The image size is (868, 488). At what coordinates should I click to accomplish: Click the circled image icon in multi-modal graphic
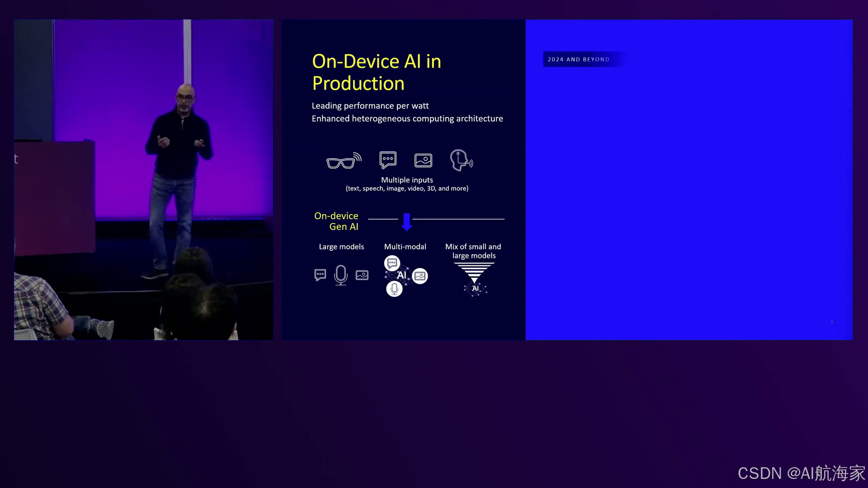coord(420,276)
